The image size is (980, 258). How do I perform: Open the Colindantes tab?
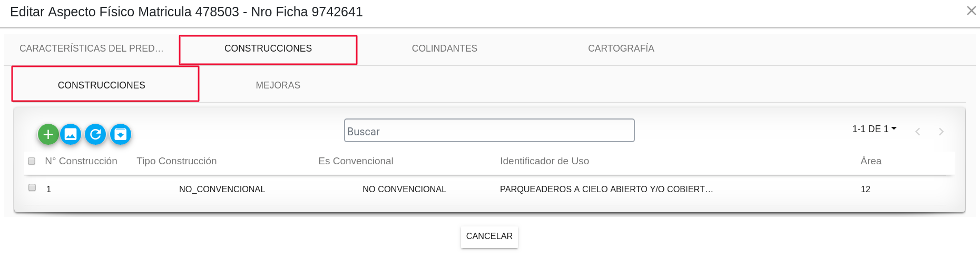point(445,48)
